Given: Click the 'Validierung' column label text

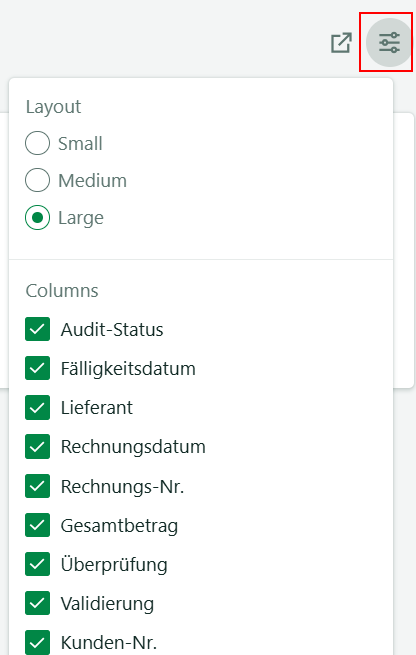Looking at the screenshot, I should [107, 604].
